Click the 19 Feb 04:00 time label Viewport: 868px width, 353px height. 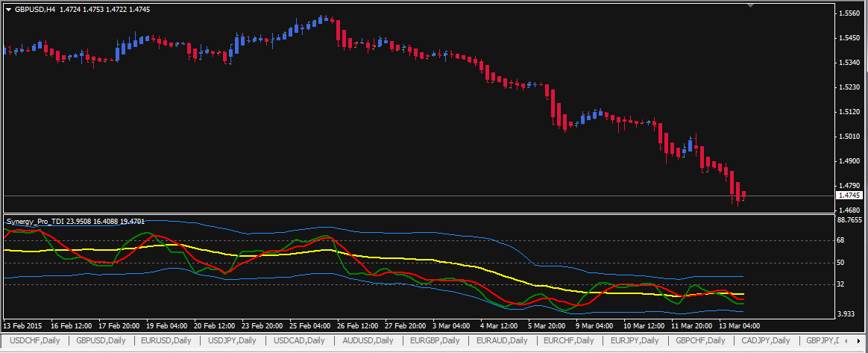(x=167, y=326)
